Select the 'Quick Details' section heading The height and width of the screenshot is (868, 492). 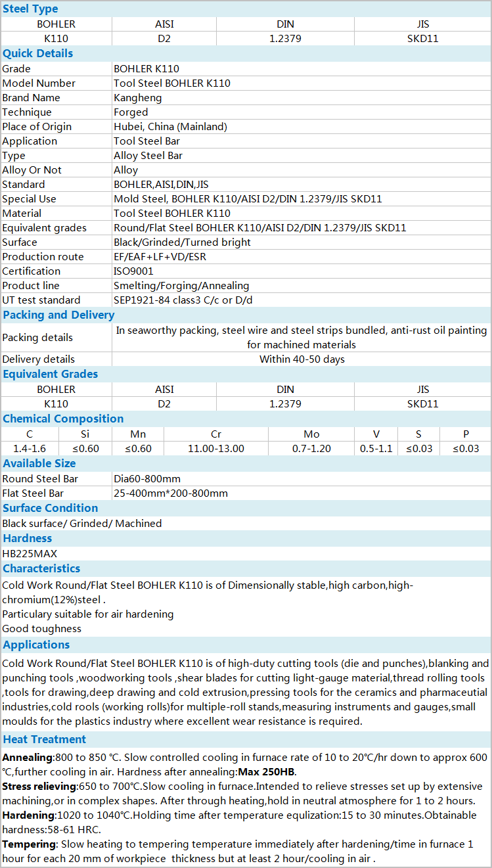(x=38, y=53)
